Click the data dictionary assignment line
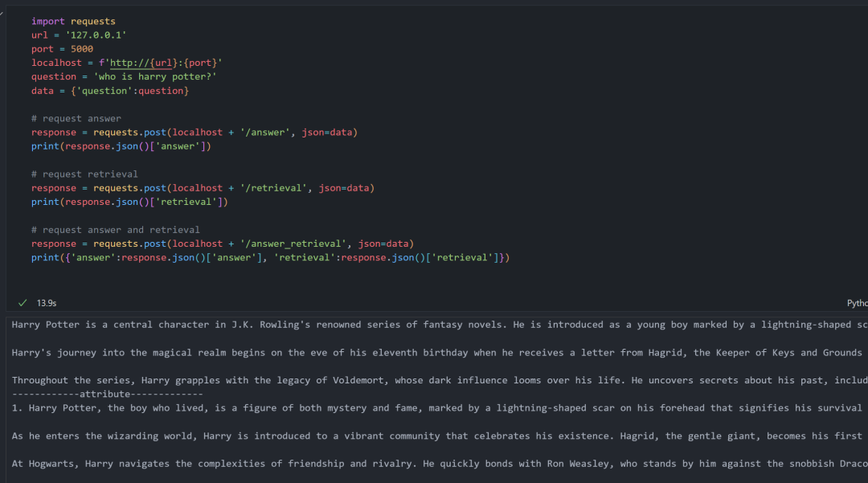Image resolution: width=868 pixels, height=483 pixels. [x=110, y=91]
